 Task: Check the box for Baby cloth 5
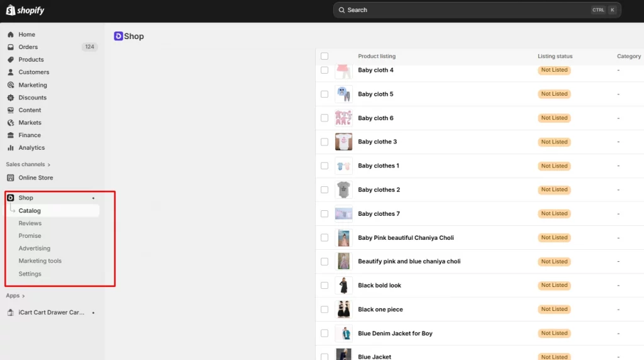tap(325, 94)
